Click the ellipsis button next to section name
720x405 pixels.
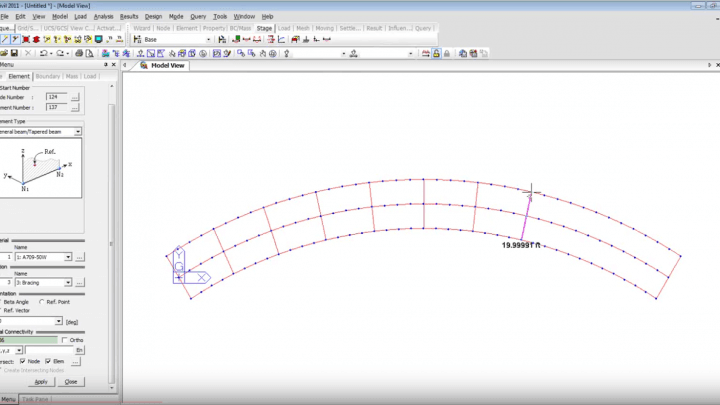(79, 283)
